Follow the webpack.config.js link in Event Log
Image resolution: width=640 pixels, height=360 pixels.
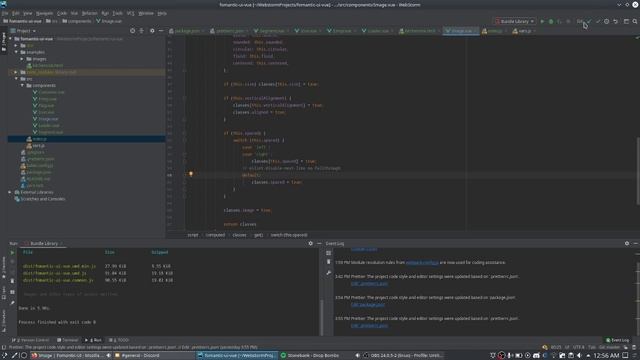tap(422, 262)
